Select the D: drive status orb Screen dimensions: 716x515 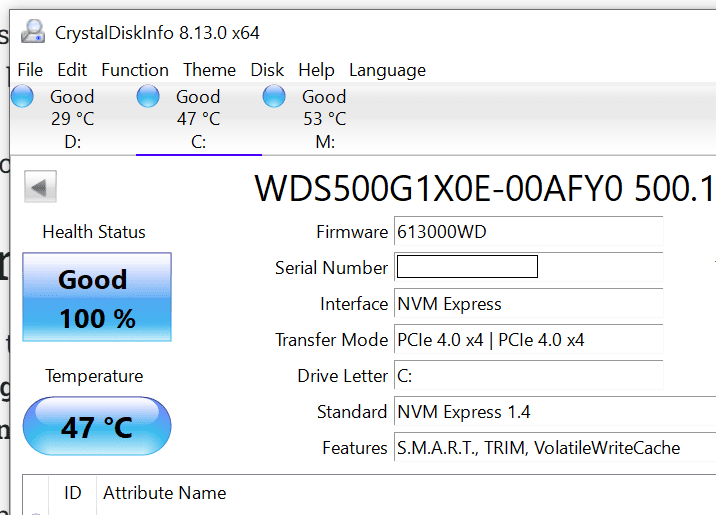point(22,96)
